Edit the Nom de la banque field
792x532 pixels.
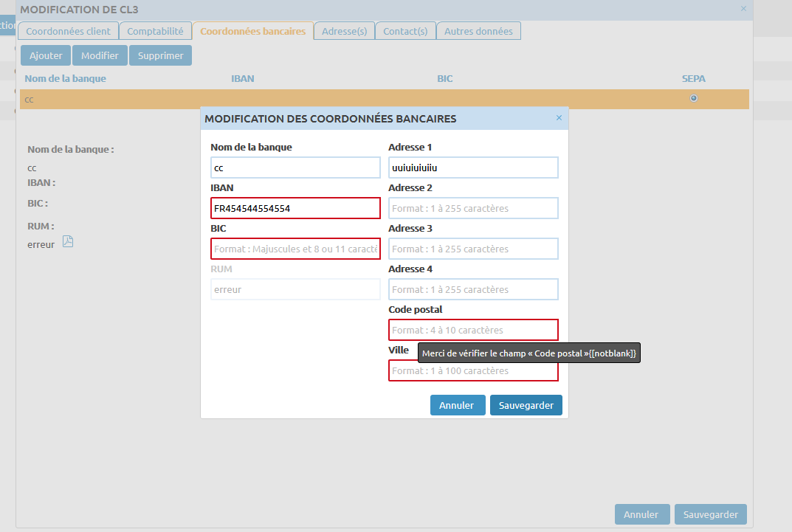click(x=295, y=167)
